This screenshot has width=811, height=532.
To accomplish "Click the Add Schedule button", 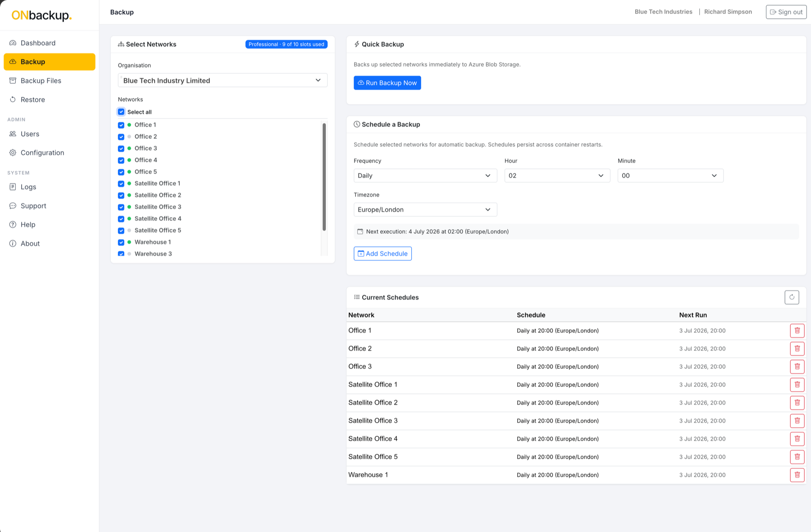I will tap(383, 254).
